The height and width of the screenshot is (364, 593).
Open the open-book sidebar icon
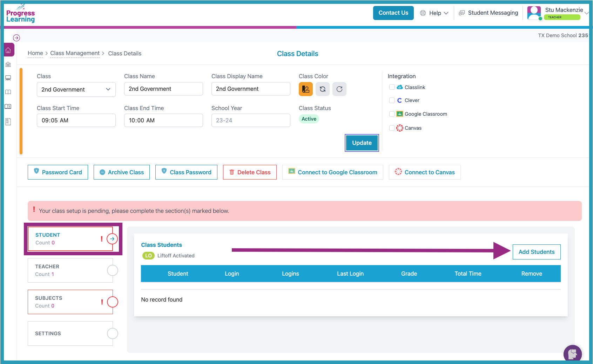(8, 92)
